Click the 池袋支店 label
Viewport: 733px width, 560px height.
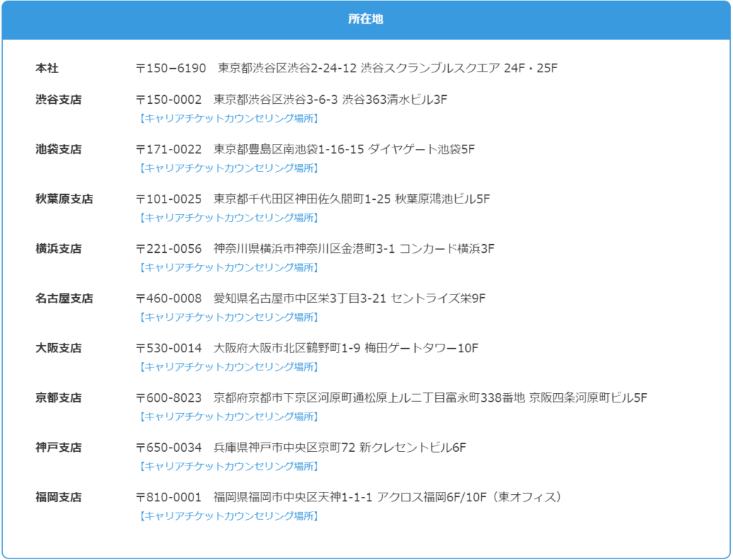59,149
